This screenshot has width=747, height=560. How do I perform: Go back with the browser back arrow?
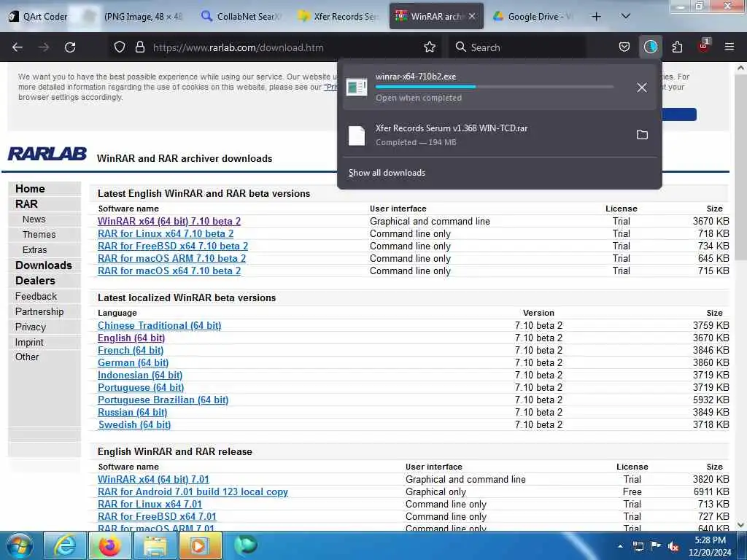point(18,47)
